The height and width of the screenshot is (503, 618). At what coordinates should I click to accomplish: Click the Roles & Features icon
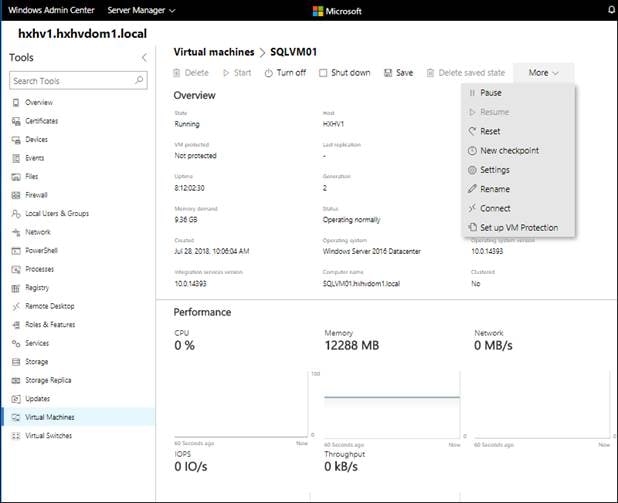tap(16, 325)
